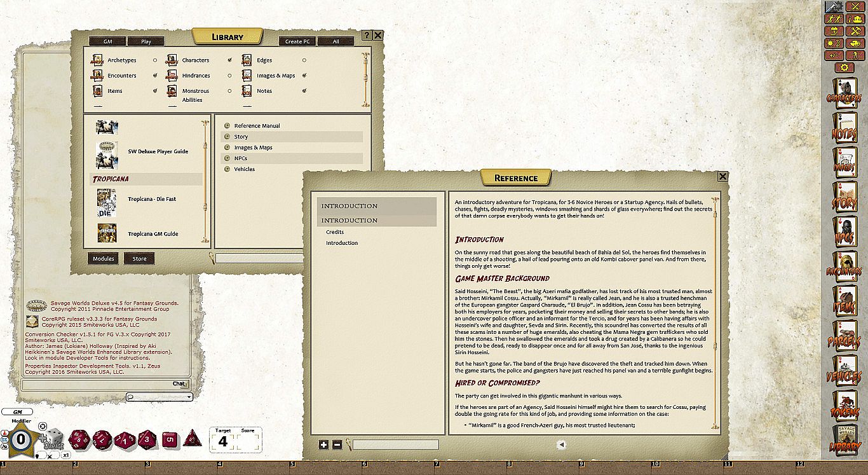Open the Encounters sidebar card
Viewport: 868px width, 475px height.
pyautogui.click(x=844, y=268)
